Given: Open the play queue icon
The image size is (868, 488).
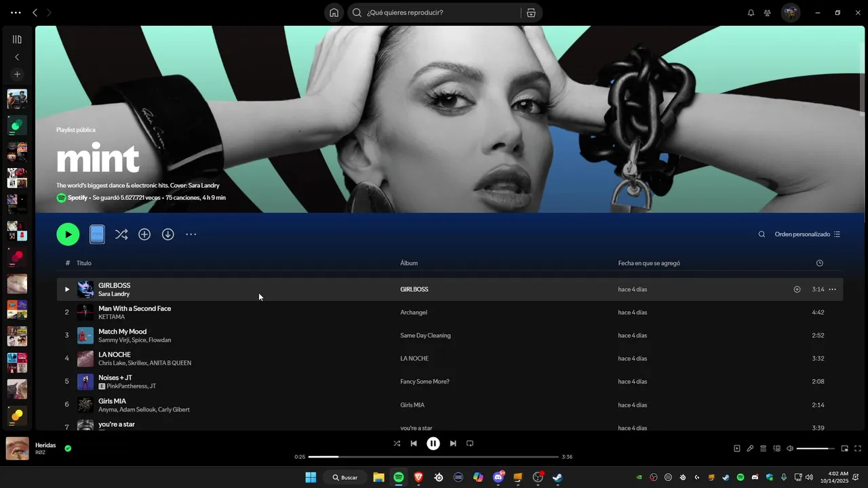Looking at the screenshot, I should 763,448.
